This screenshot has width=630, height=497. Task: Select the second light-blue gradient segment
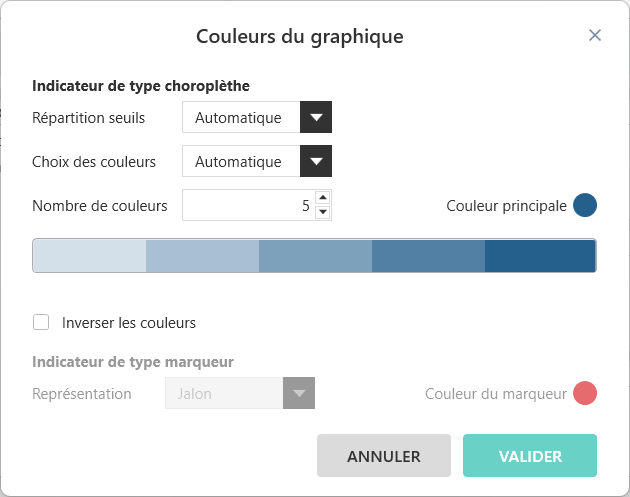click(202, 256)
